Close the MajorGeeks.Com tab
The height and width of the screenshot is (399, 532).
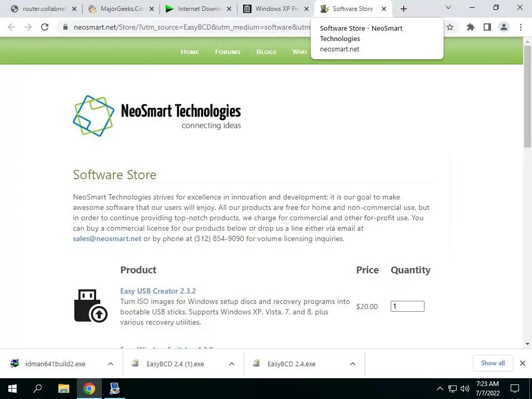click(x=152, y=9)
